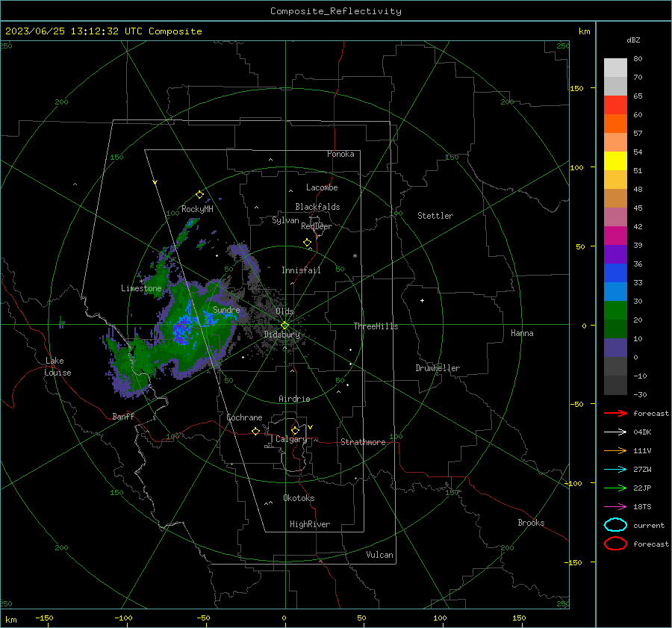
Task: Click the yellow radar-site diamond at Didsbury
Action: pos(284,326)
